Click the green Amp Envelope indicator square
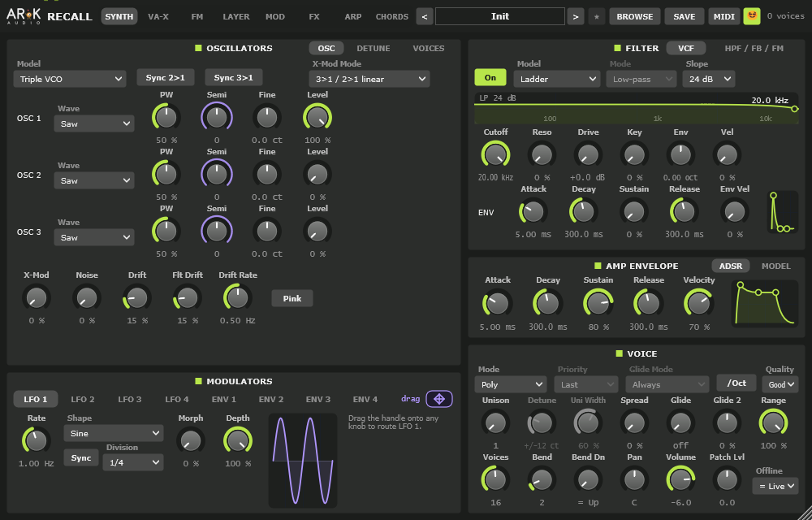 598,266
